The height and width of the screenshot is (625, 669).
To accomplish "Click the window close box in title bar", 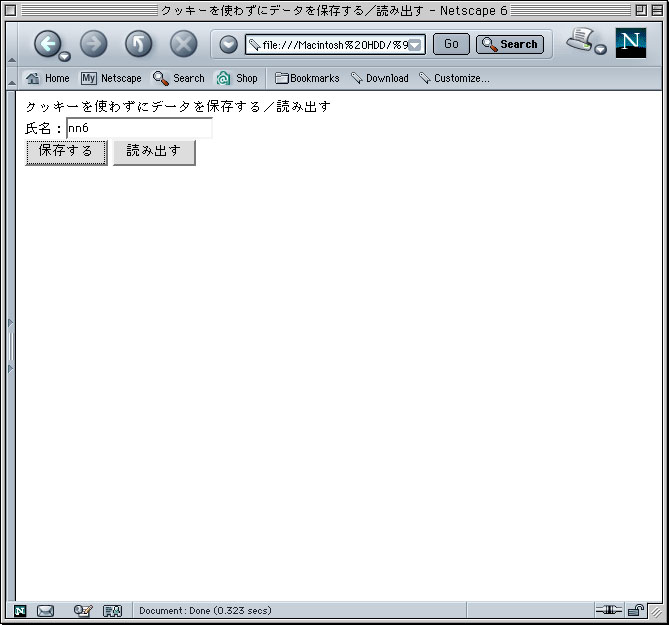I will [x=11, y=10].
